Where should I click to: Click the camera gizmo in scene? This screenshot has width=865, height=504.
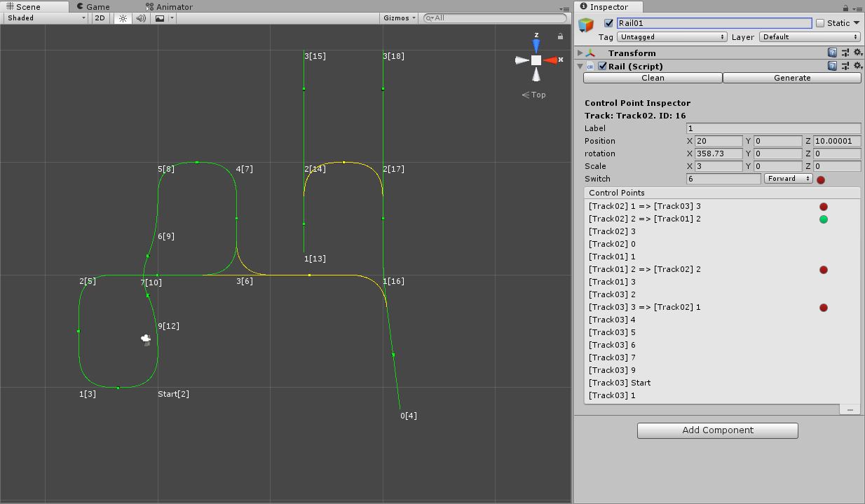[x=146, y=340]
